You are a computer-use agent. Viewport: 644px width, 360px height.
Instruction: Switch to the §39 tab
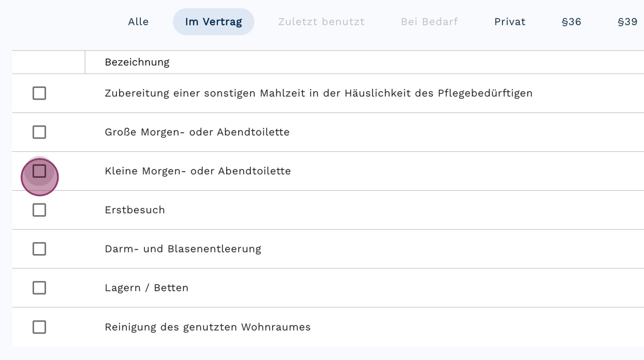627,22
